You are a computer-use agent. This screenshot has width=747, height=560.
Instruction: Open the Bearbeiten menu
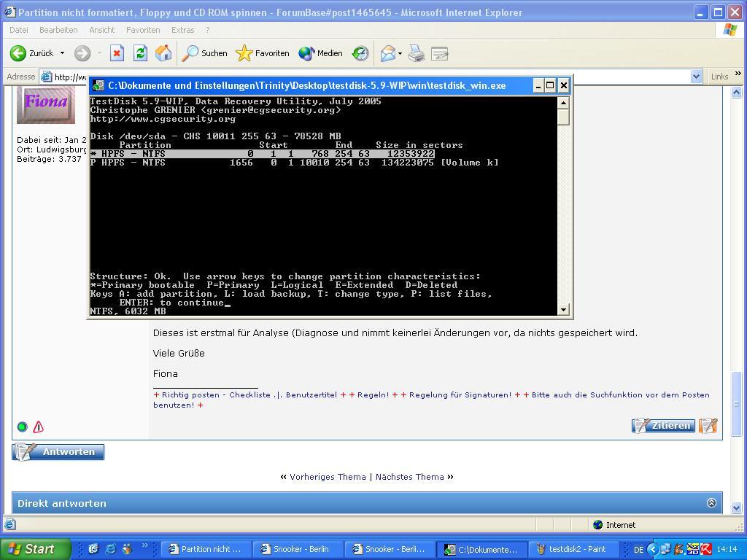pyautogui.click(x=58, y=30)
